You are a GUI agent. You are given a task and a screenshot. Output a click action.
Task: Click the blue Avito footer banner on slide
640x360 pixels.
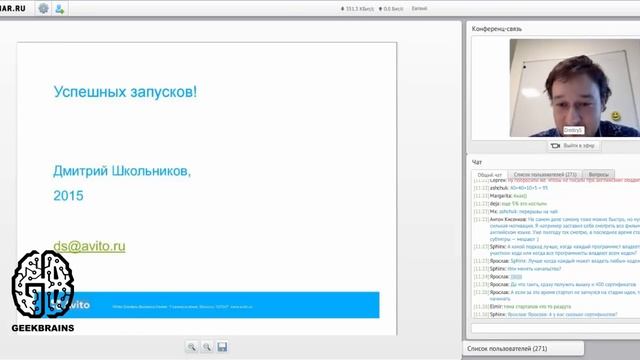(206, 305)
